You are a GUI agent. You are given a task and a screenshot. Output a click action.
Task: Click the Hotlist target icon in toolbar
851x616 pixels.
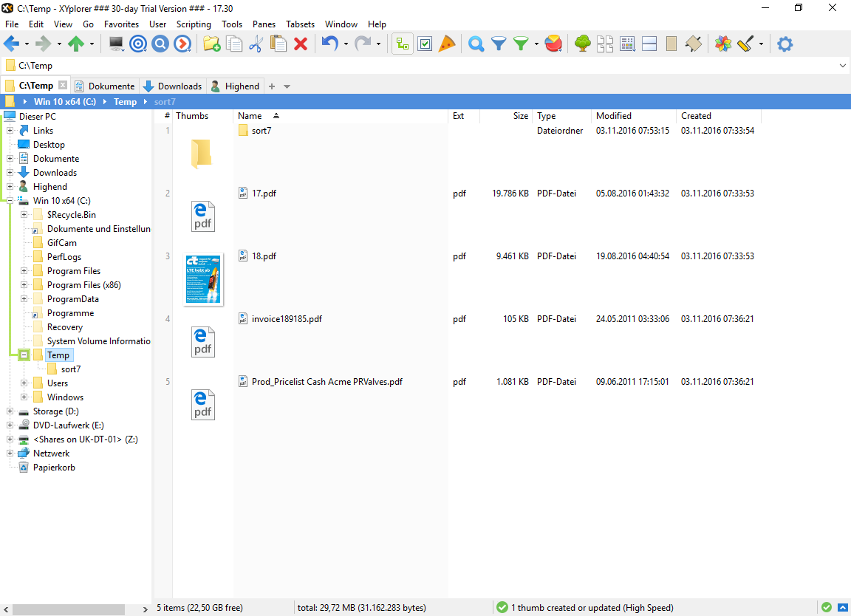coord(138,44)
